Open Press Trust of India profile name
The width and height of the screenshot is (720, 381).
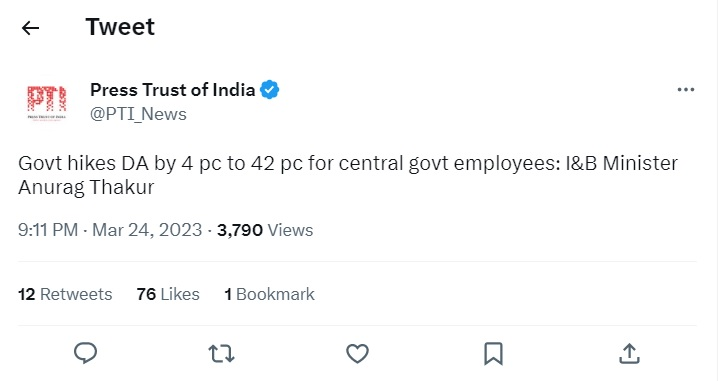(173, 90)
